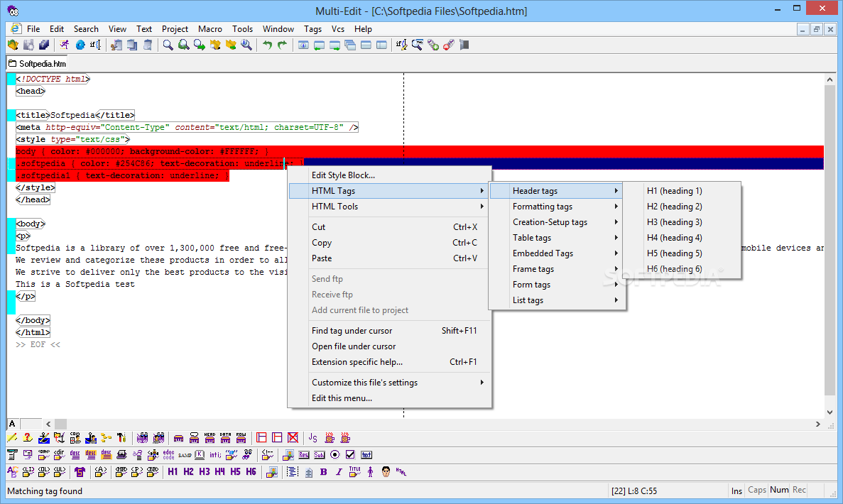Click the HTML comment tag icon

[x=267, y=454]
